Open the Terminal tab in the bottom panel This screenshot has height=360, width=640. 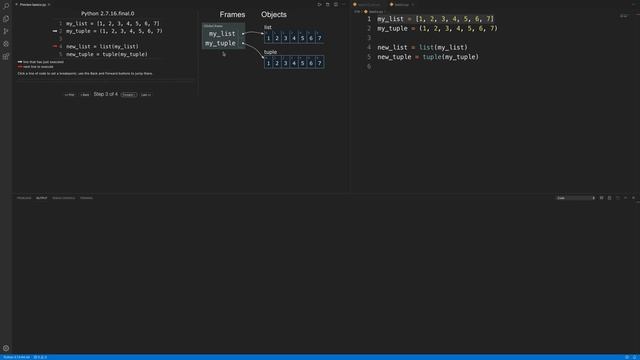point(86,198)
